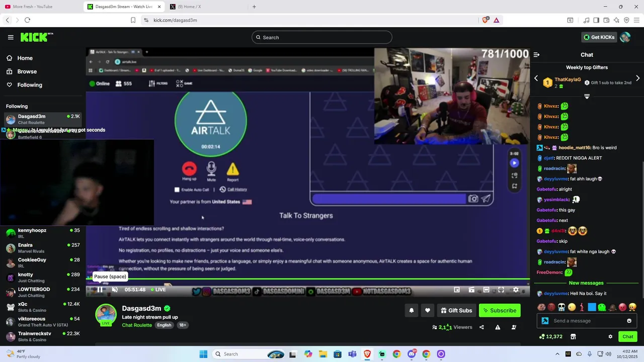Switch to Home / X tab
This screenshot has width=644, height=362.
[206, 7]
